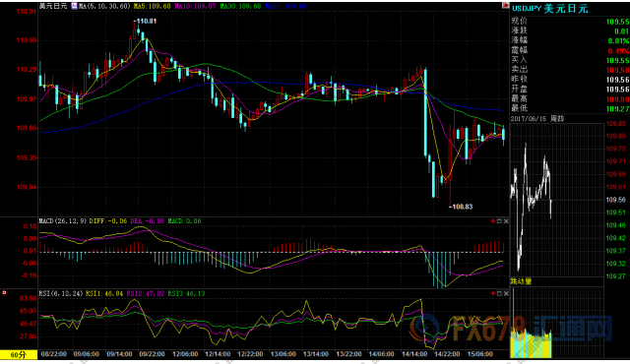
Task: Click the MA indicator icon beside 美元日元
Action: tap(75, 6)
